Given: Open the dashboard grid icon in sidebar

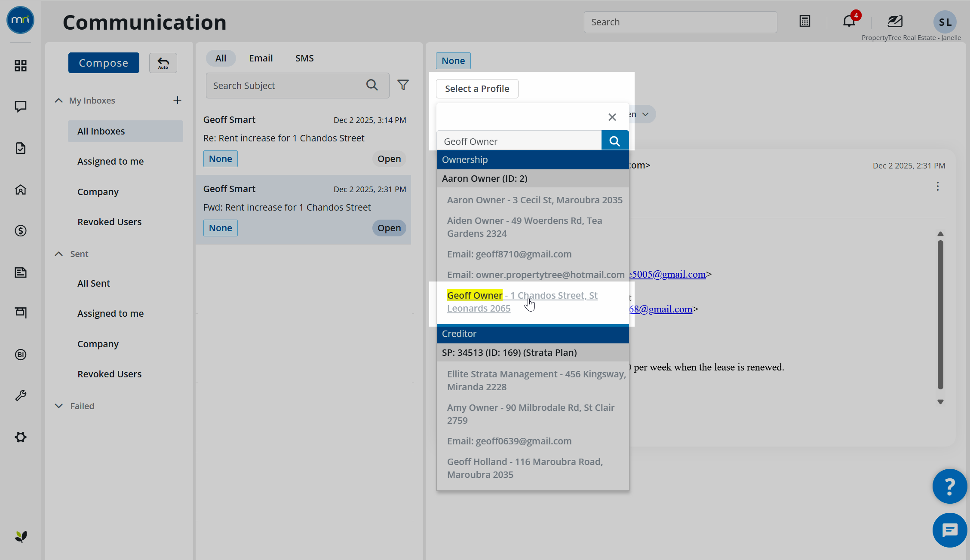Looking at the screenshot, I should pyautogui.click(x=21, y=65).
